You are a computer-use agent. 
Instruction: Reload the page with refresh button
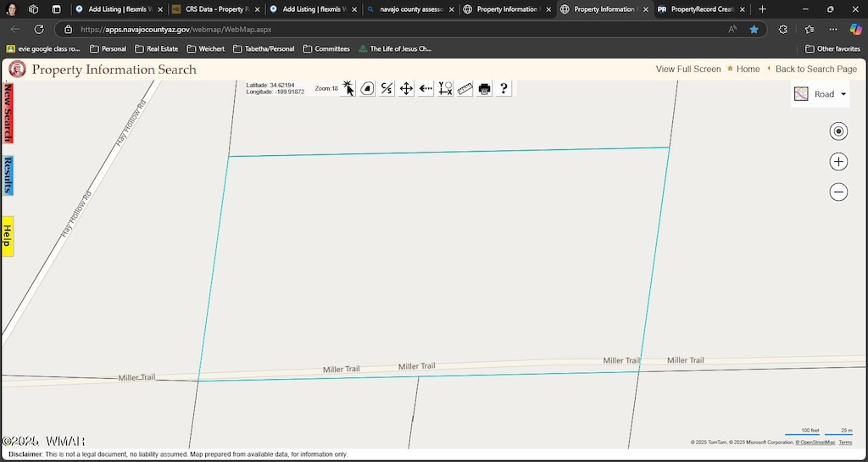click(39, 30)
